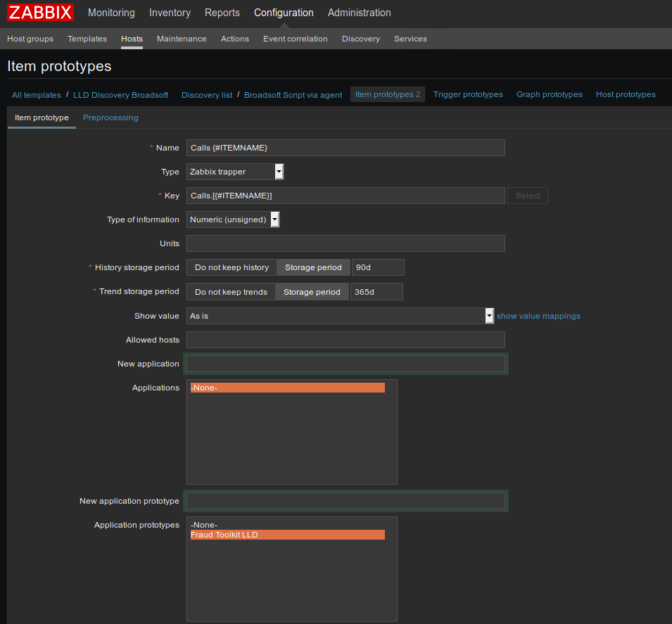Toggle Do not keep trends option
The width and height of the screenshot is (672, 624).
tap(231, 292)
